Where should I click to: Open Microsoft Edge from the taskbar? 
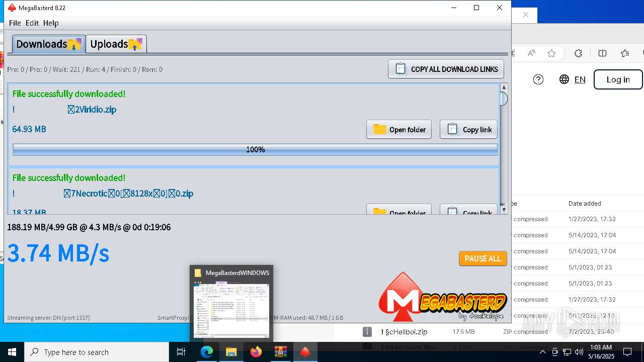coord(207,352)
